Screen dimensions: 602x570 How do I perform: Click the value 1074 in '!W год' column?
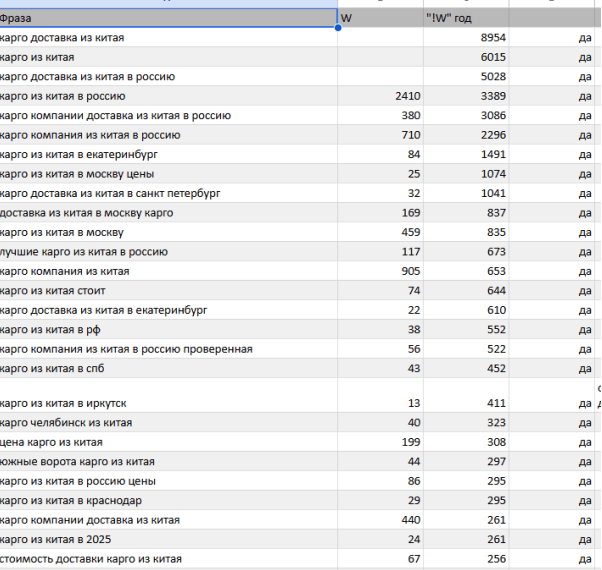(493, 174)
